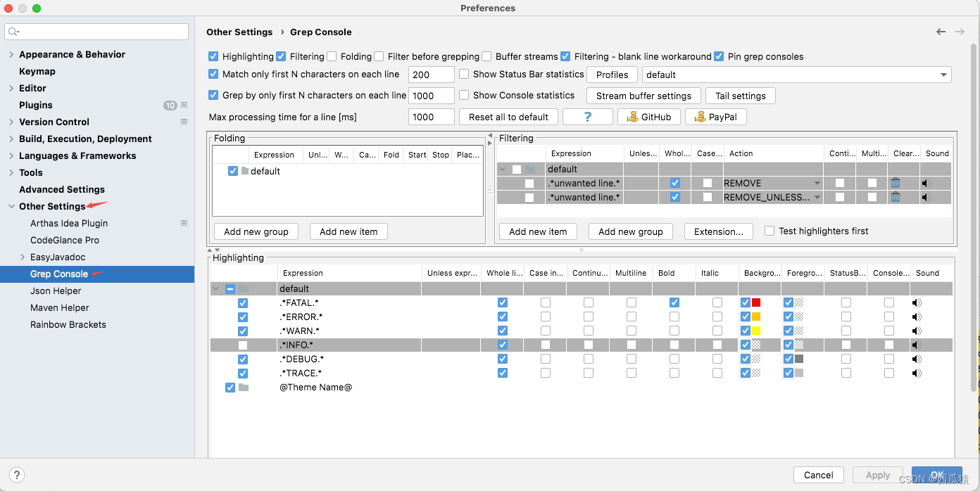Open the profile dropdown showing default
This screenshot has height=491, width=980.
click(x=796, y=75)
